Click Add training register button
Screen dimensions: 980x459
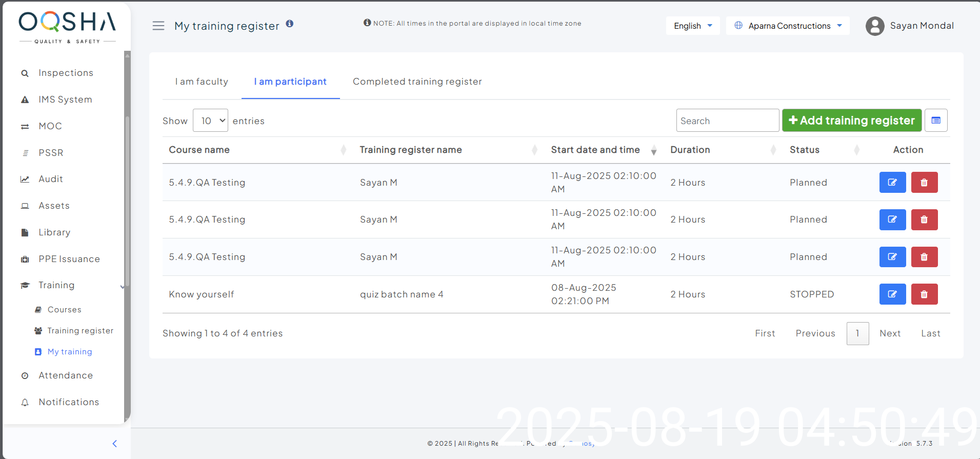851,121
